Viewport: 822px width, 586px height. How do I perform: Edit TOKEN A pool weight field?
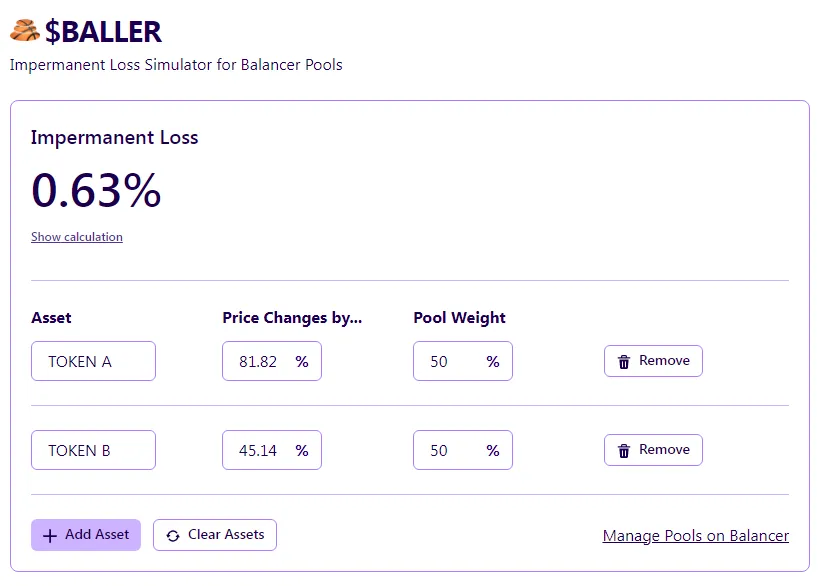[x=448, y=361]
